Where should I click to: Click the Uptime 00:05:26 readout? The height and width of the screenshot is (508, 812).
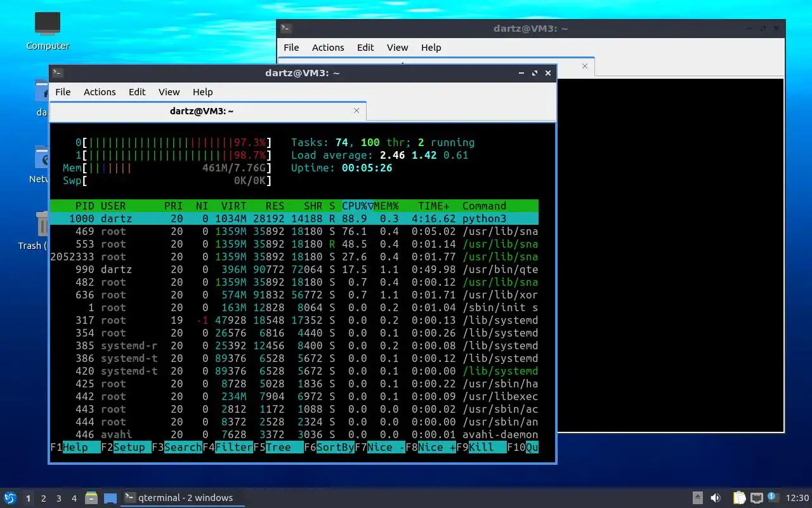tap(342, 168)
